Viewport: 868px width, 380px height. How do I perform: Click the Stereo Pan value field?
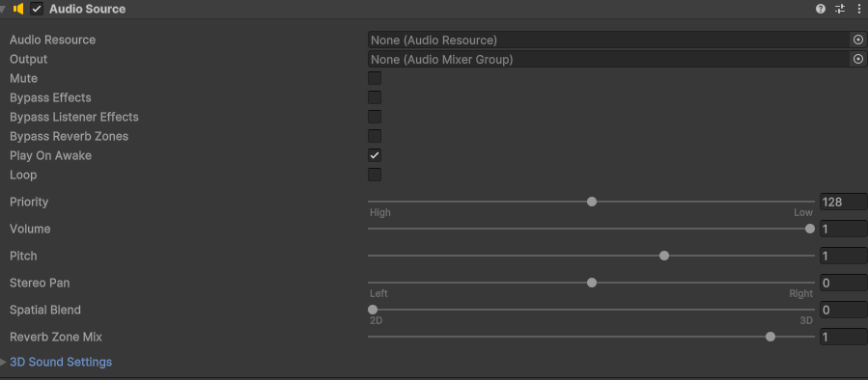pyautogui.click(x=843, y=283)
